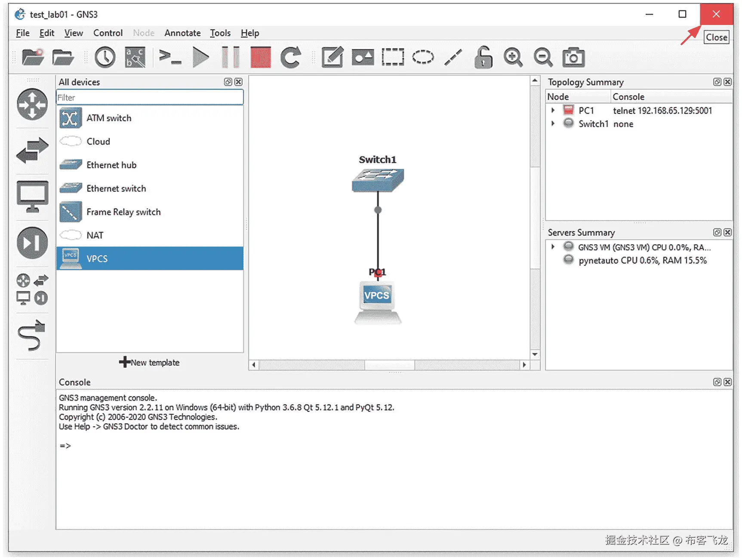Reload all nodes icon
Image resolution: width=742 pixels, height=560 pixels.
point(291,57)
